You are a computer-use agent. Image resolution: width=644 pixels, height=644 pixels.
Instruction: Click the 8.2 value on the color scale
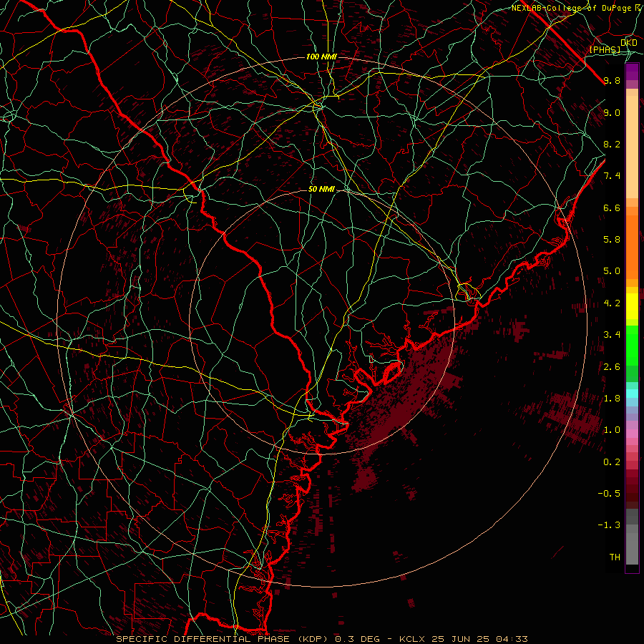point(612,144)
